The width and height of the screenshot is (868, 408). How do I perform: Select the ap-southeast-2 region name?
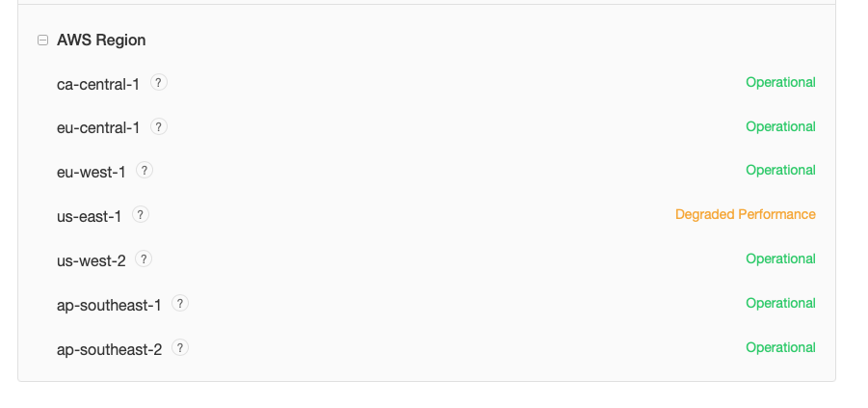pos(109,348)
